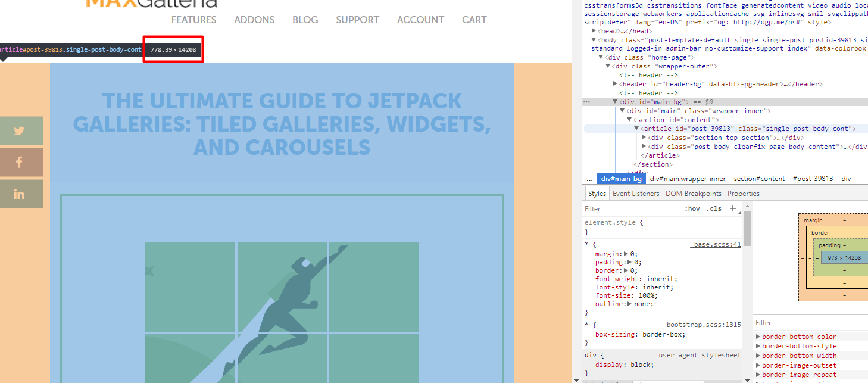Share the post on Facebook
868x383 pixels.
pos(21,161)
